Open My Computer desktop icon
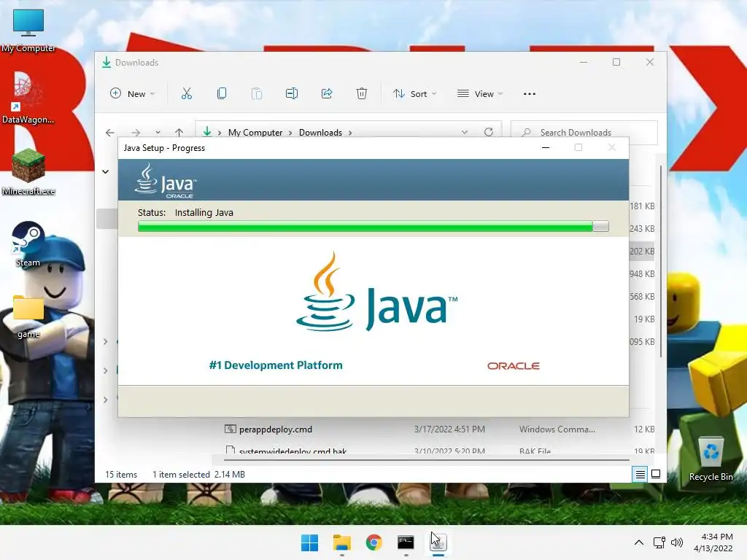This screenshot has width=747, height=560. (28, 31)
